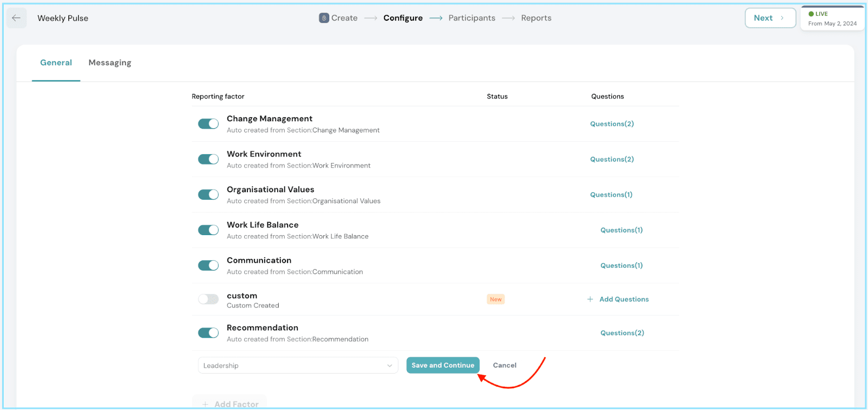Go to the Participants step
Image resolution: width=868 pixels, height=410 pixels.
471,18
